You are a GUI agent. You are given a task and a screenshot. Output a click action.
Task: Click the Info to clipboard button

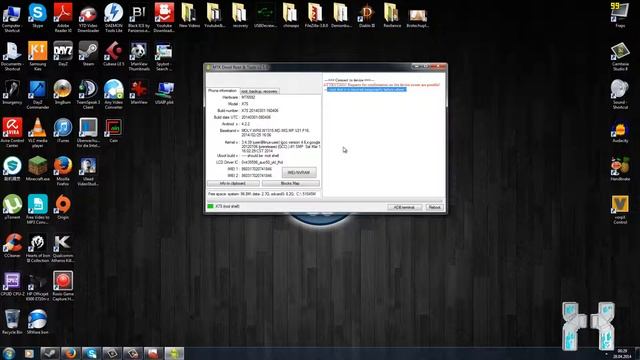pyautogui.click(x=233, y=183)
